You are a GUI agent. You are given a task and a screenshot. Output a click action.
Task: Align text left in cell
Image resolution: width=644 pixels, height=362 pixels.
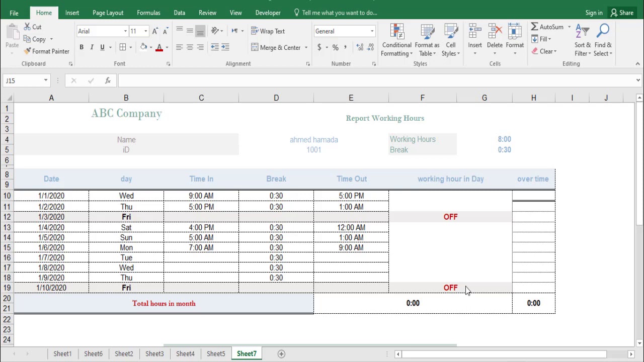click(179, 47)
